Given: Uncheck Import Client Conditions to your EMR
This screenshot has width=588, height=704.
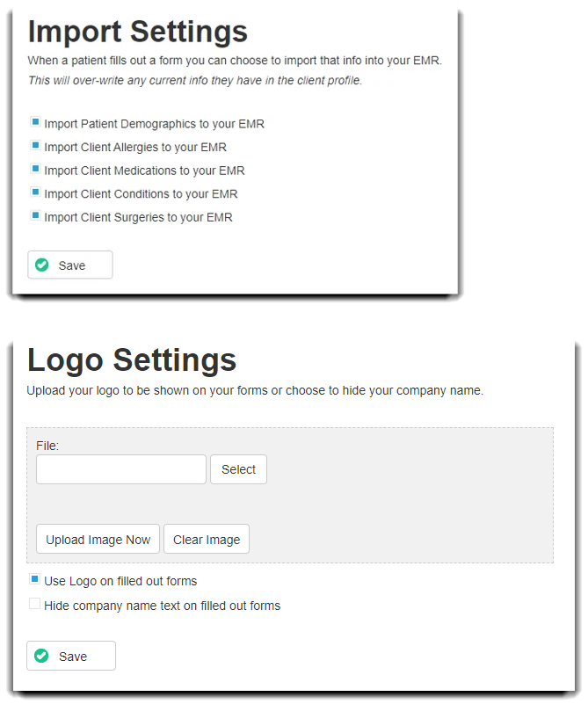Looking at the screenshot, I should [x=35, y=191].
